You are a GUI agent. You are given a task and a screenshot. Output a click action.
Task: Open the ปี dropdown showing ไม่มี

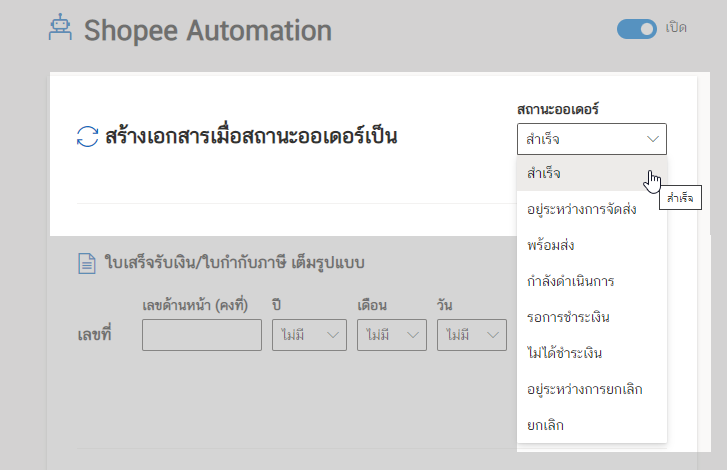click(x=309, y=335)
